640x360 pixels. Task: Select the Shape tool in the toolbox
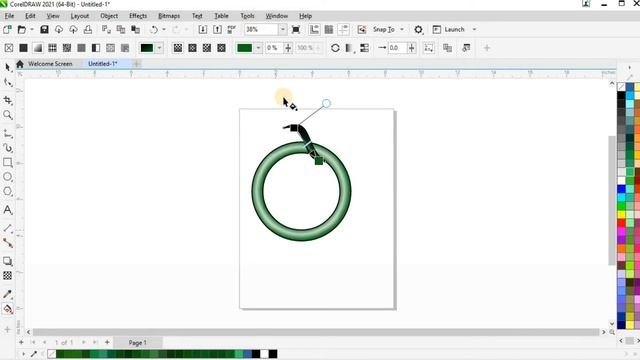8,82
